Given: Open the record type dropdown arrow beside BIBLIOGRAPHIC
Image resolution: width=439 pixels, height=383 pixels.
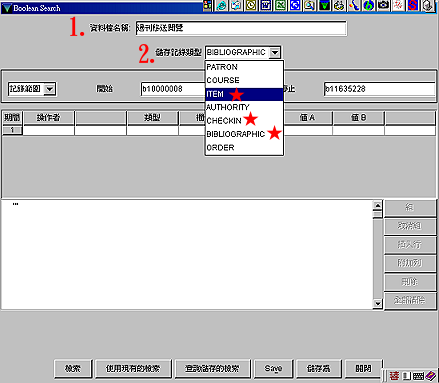Looking at the screenshot, I should [275, 52].
